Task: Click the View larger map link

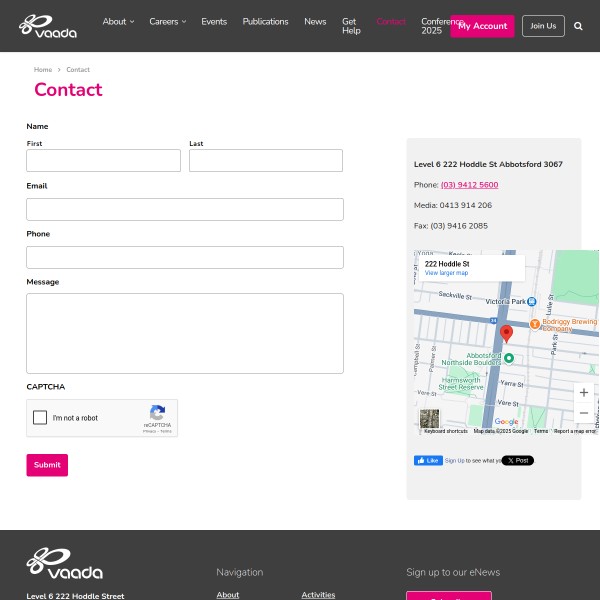Action: pos(446,273)
